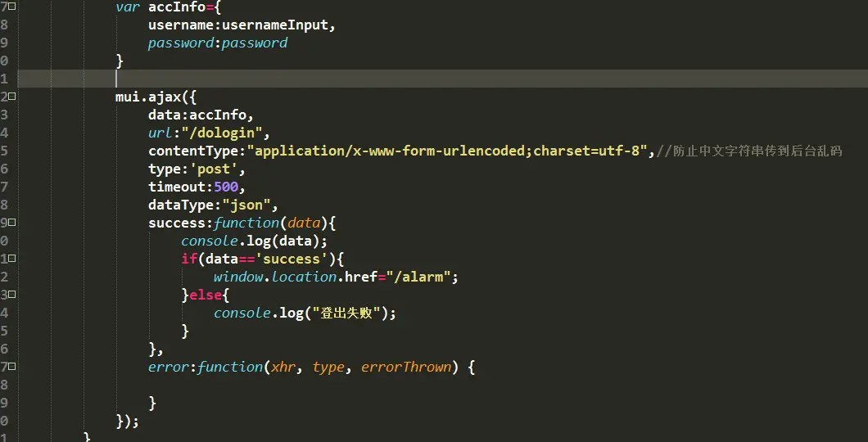Click the purple 500 timeout value
This screenshot has height=442, width=868.
(x=226, y=187)
